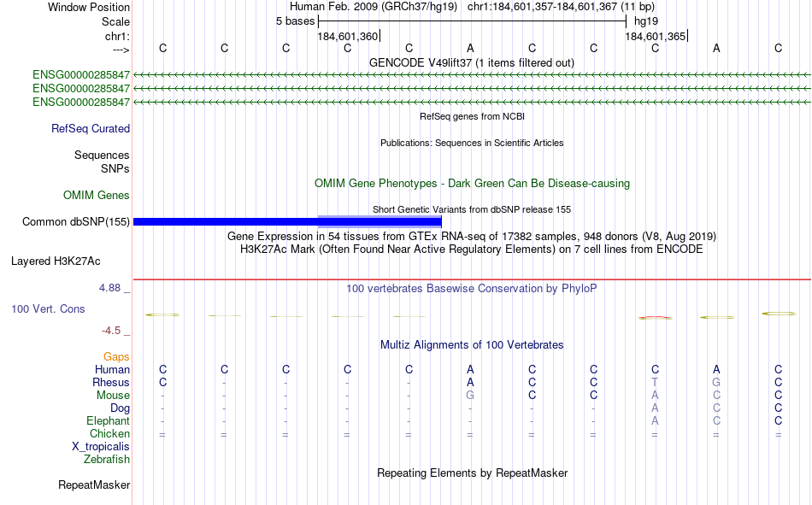Viewport: 812px width, 505px height.
Task: Click the Zebrafish species label
Action: (x=107, y=459)
